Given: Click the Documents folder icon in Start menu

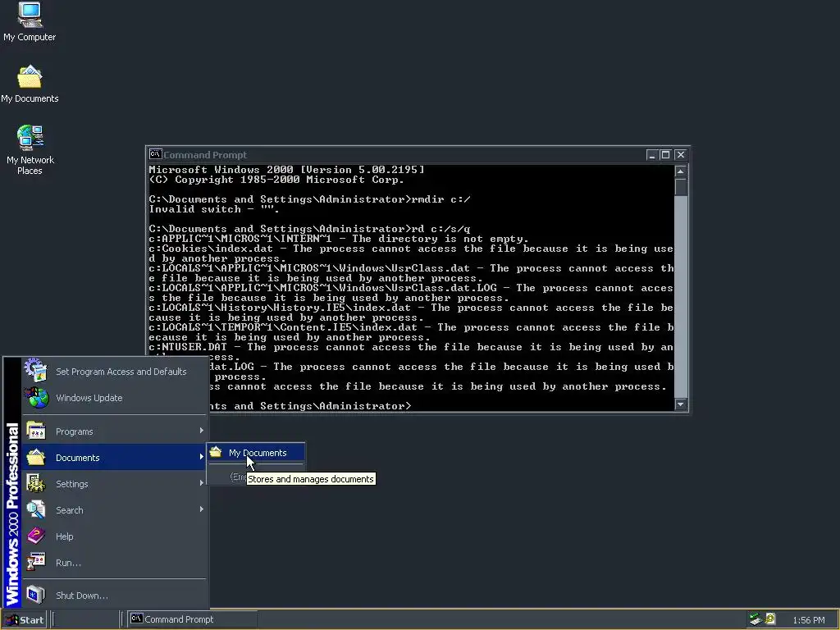Looking at the screenshot, I should (x=36, y=457).
